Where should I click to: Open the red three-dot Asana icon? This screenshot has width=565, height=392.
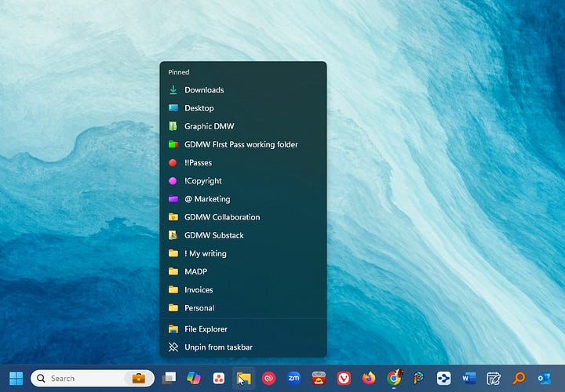(219, 379)
